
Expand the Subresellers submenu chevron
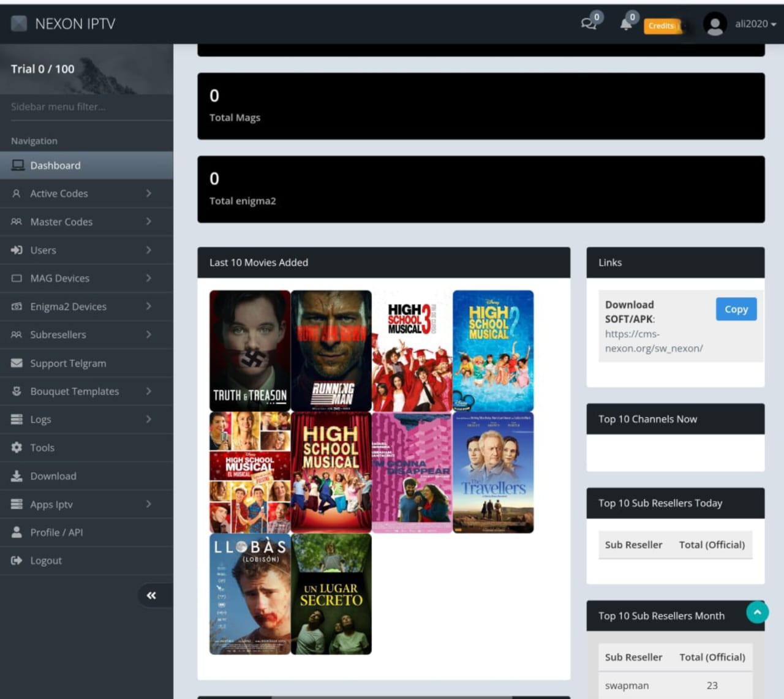149,334
